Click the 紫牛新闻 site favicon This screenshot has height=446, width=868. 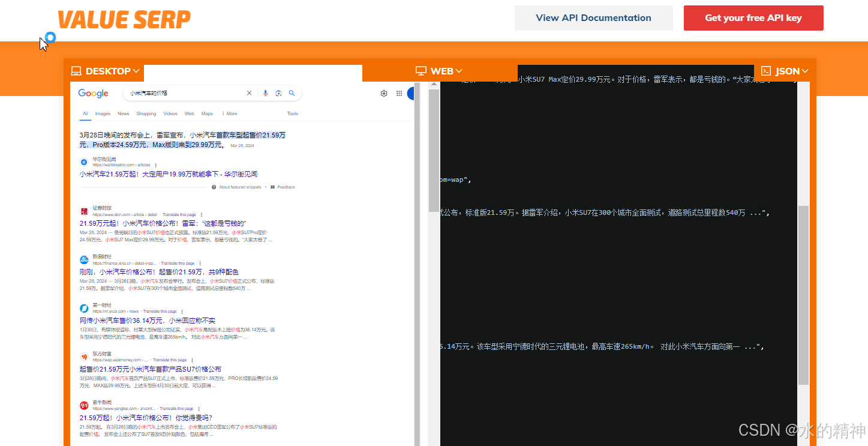tap(84, 405)
